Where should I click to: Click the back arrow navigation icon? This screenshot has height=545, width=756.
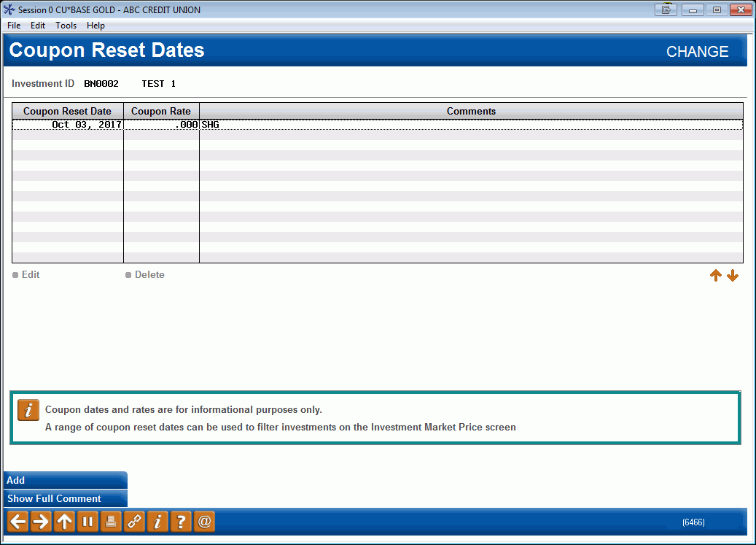click(x=17, y=522)
